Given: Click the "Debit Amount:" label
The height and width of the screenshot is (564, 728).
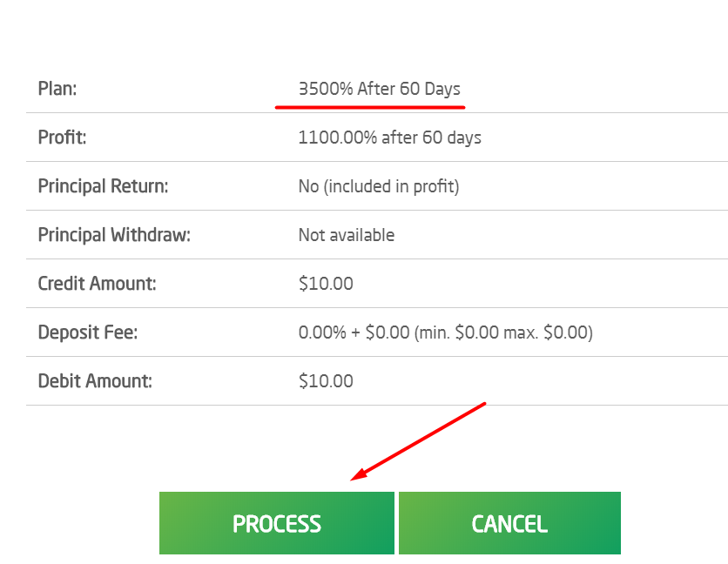Looking at the screenshot, I should 95,381.
